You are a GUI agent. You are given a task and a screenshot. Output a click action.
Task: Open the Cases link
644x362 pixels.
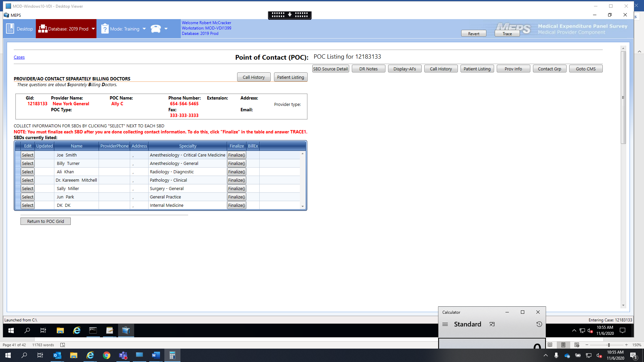pyautogui.click(x=19, y=57)
